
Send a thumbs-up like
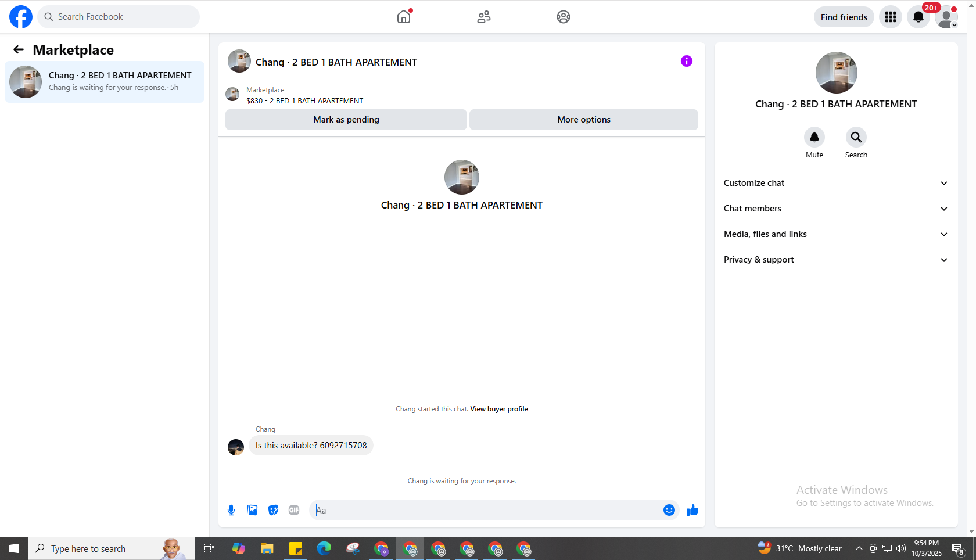(x=692, y=510)
